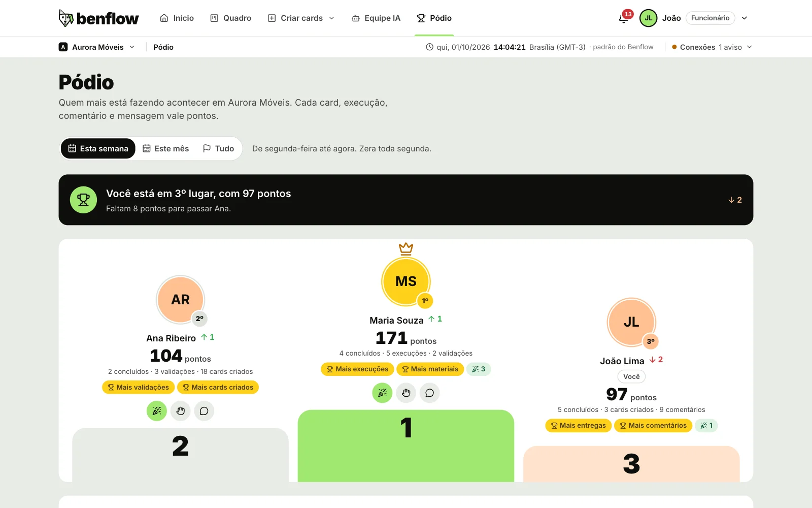This screenshot has width=812, height=508.
Task: Send party reaction to Maria Souza
Action: (382, 393)
